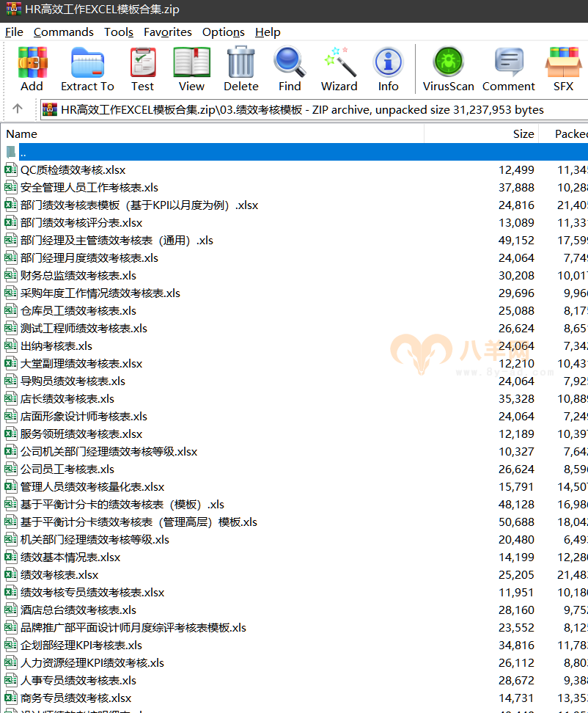The height and width of the screenshot is (713, 588).
Task: Click the Excel icon of 商务专员绩效考核.xlsx
Action: point(11,698)
